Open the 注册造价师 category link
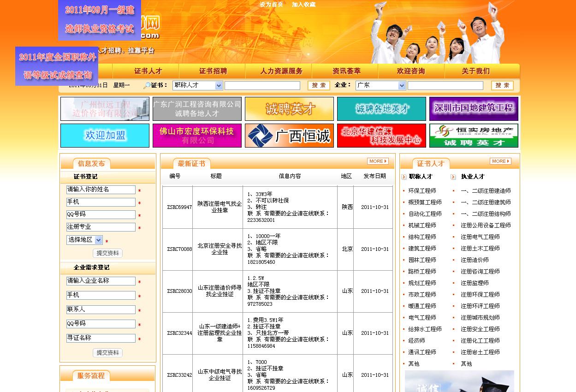 click(475, 260)
